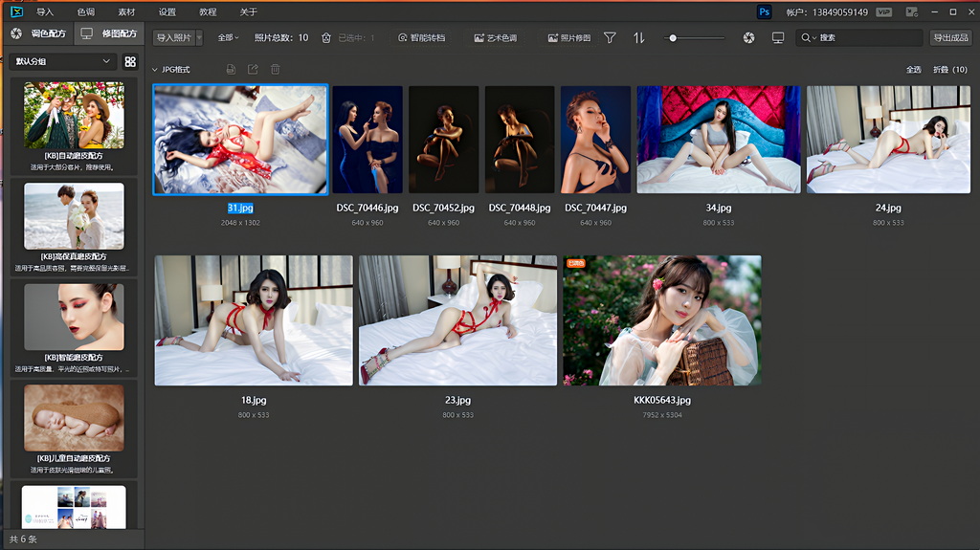
Task: Switch to 调色配方 preset mode
Action: click(x=37, y=33)
